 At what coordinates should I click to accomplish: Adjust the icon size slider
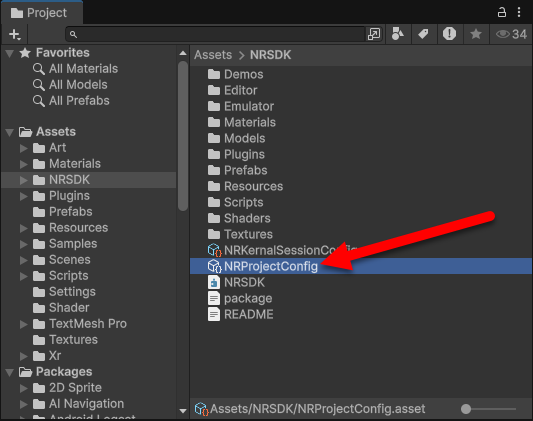[488, 409]
